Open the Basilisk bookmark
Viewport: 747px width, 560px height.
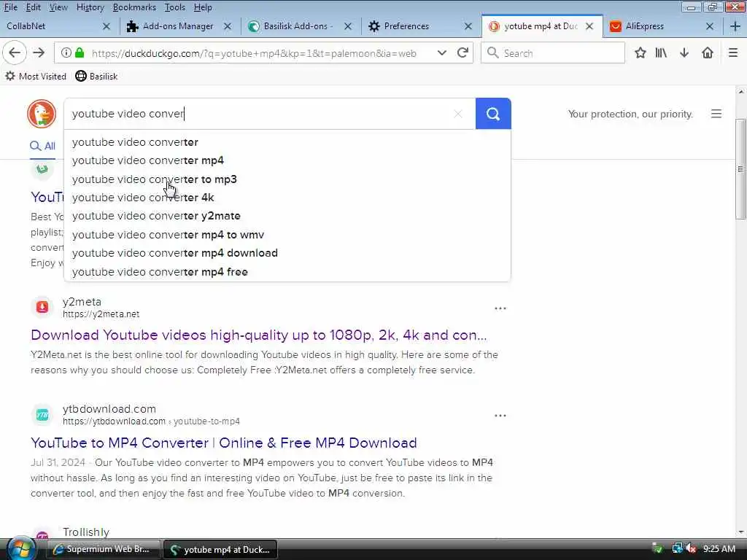[x=97, y=76]
